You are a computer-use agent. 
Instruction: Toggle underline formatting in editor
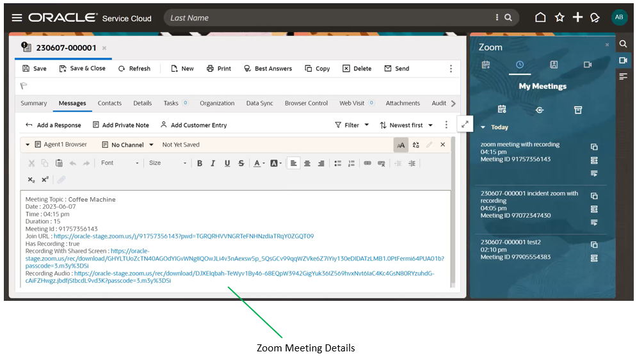coord(227,163)
